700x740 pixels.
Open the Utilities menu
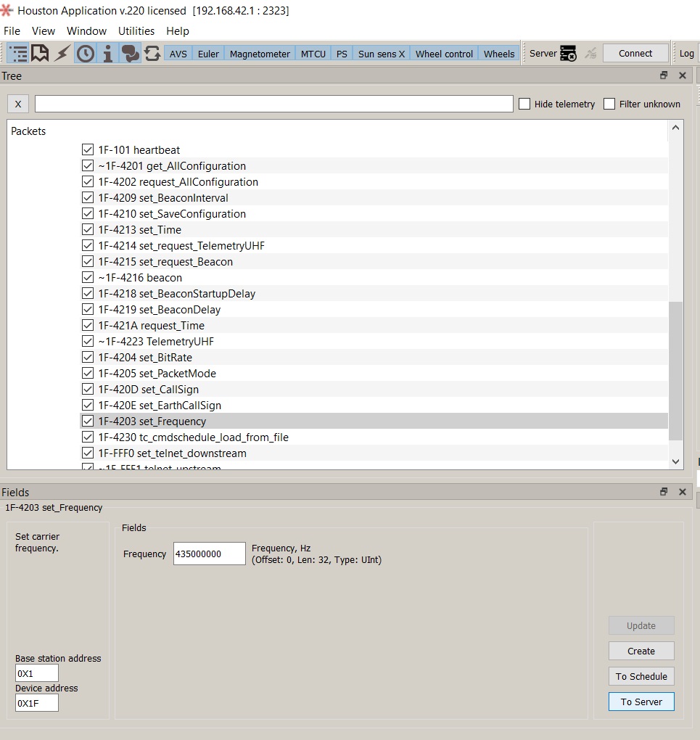coord(136,31)
